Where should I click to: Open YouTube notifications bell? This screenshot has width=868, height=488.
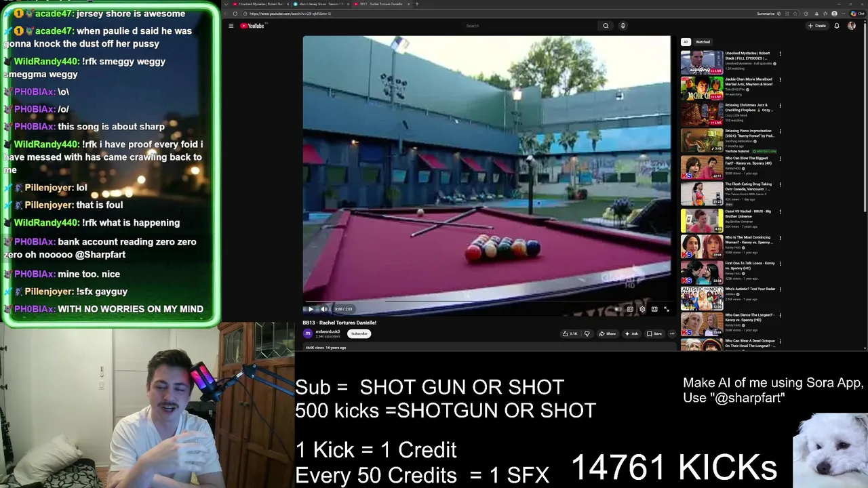tap(837, 26)
